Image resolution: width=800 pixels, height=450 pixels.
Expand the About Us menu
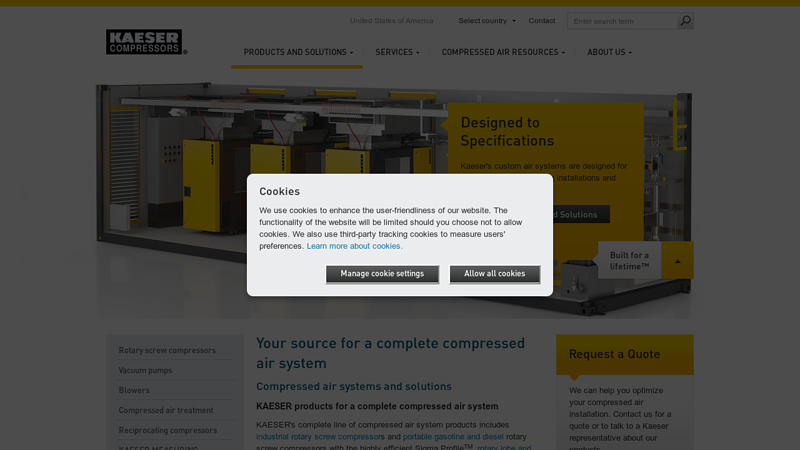click(609, 52)
